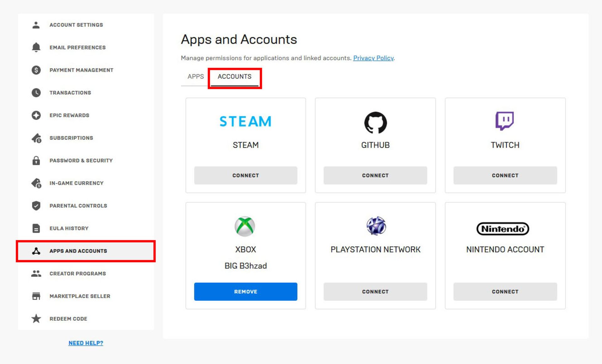Click the Twitch logo
The height and width of the screenshot is (364, 602).
point(504,121)
